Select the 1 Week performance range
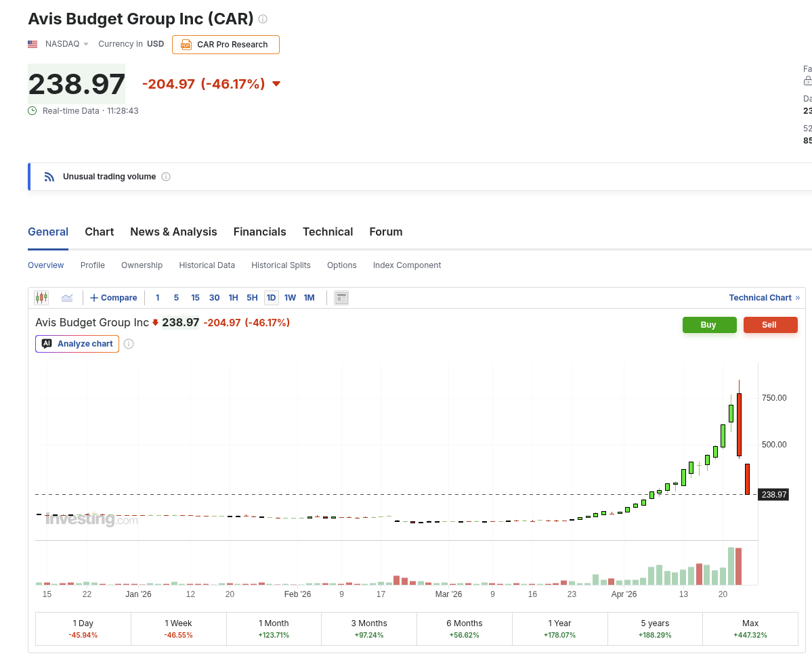This screenshot has width=812, height=660. pyautogui.click(x=179, y=628)
